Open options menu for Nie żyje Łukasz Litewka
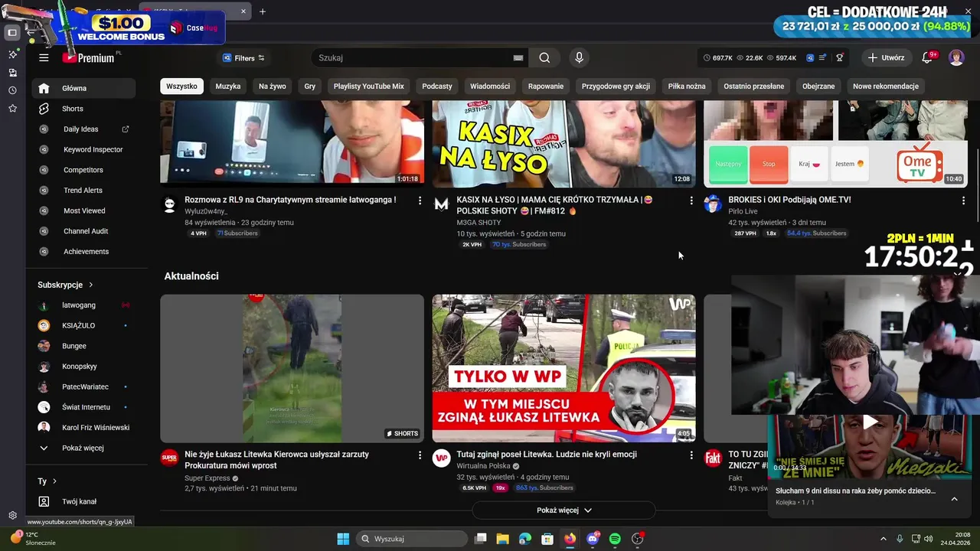 point(420,455)
